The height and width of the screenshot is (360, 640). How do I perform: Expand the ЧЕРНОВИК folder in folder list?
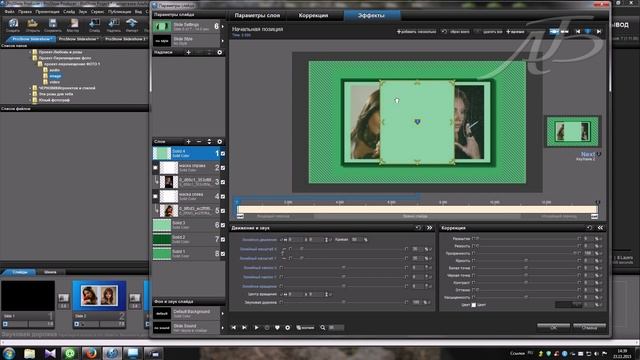coord(30,88)
